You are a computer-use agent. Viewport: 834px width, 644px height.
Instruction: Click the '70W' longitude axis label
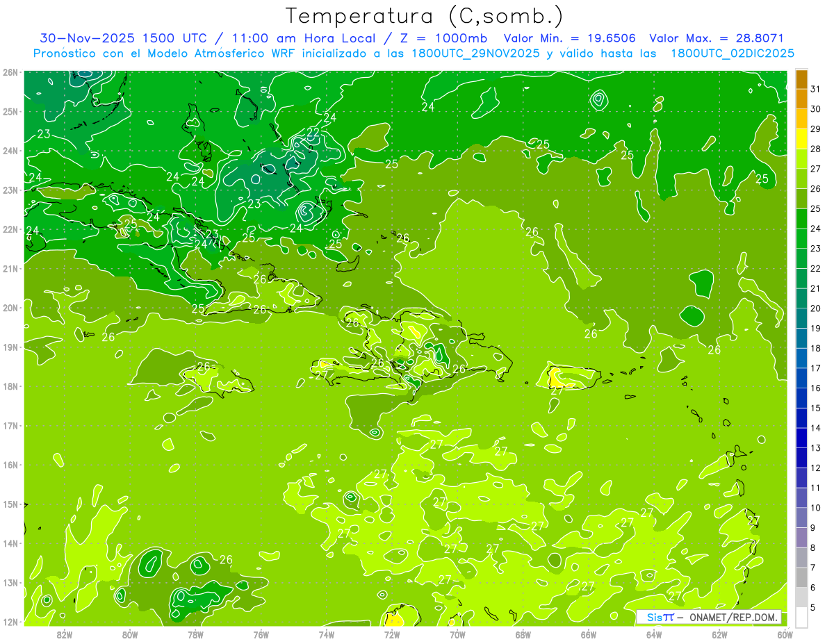pyautogui.click(x=457, y=634)
